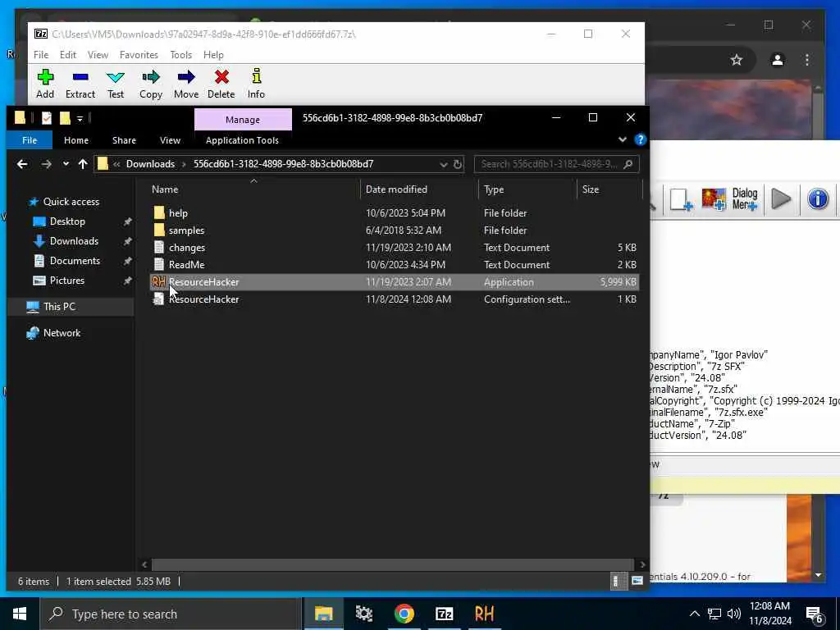The width and height of the screenshot is (840, 630).
Task: Switch to Explorer's View ribbon tab
Action: pos(170,140)
